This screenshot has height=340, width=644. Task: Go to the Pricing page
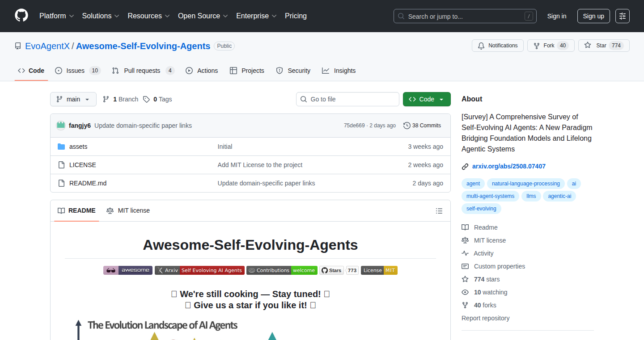tap(296, 16)
